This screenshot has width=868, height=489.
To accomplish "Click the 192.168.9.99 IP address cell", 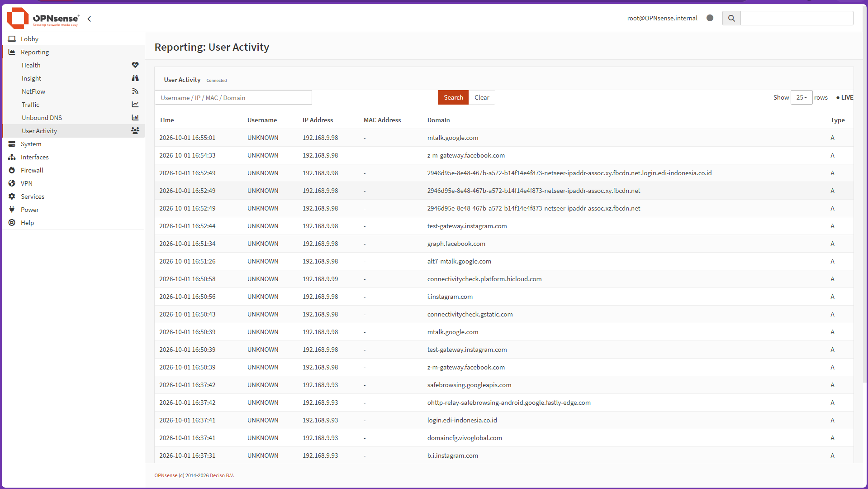I will (x=320, y=279).
